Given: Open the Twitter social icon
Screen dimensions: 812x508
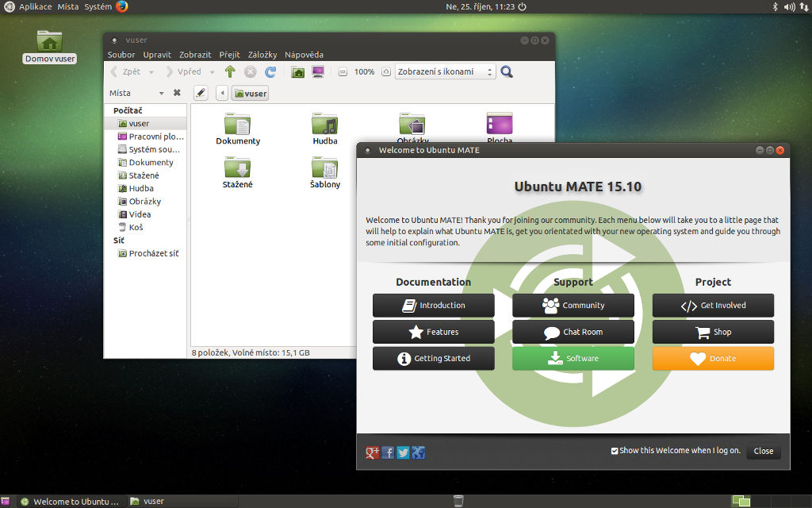Looking at the screenshot, I should pos(403,452).
